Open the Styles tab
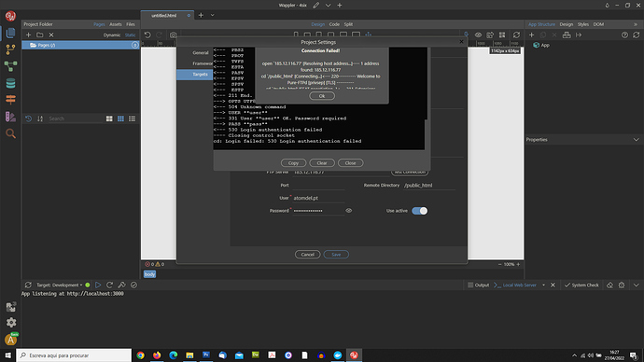 [582, 24]
